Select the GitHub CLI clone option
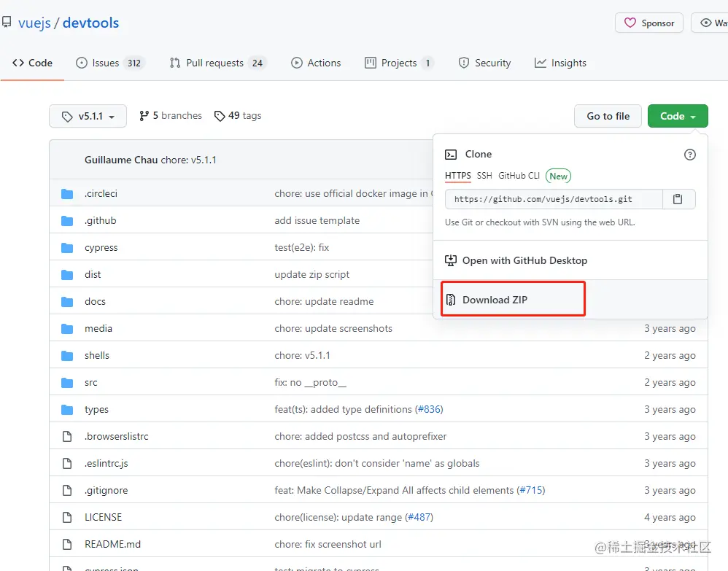 tap(519, 176)
